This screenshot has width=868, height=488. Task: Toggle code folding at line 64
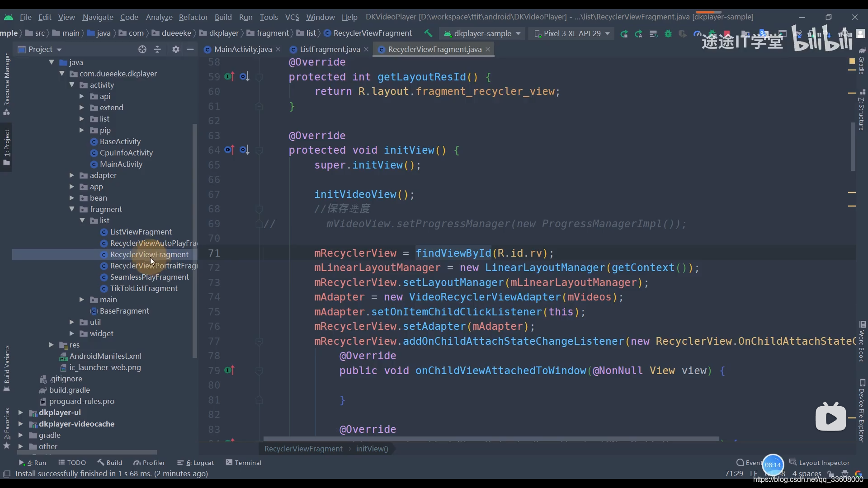click(259, 150)
